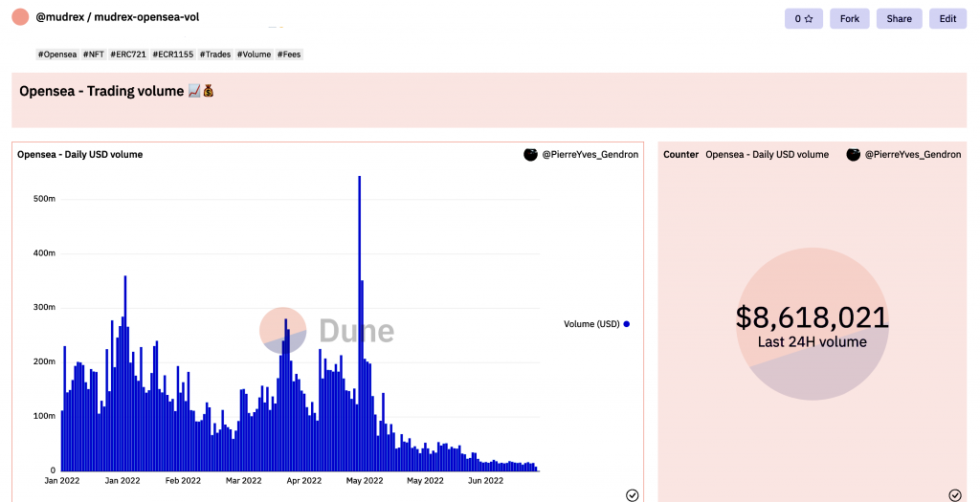Screen dimensions: 980x502
Task: Click the Counter label
Action: coord(680,154)
